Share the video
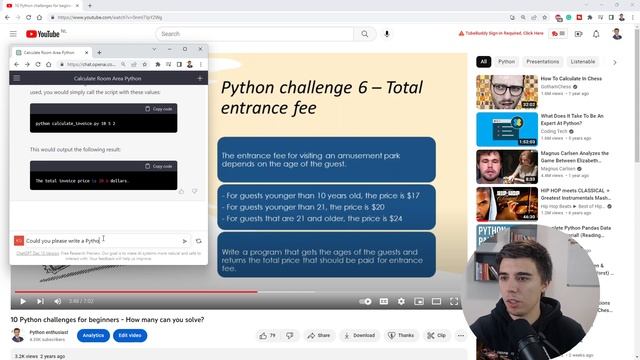Screen dimensions: 640x360 click(319, 336)
